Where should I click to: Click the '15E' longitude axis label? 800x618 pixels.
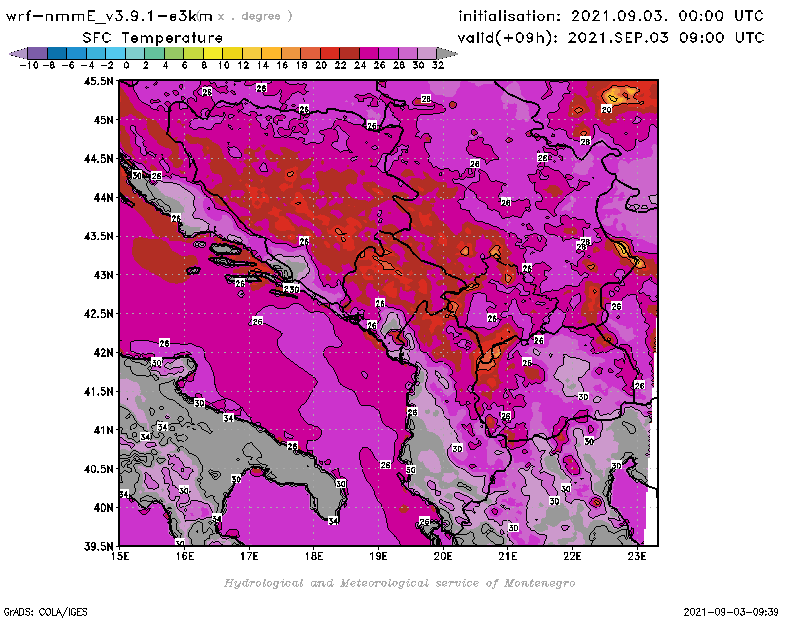[120, 556]
